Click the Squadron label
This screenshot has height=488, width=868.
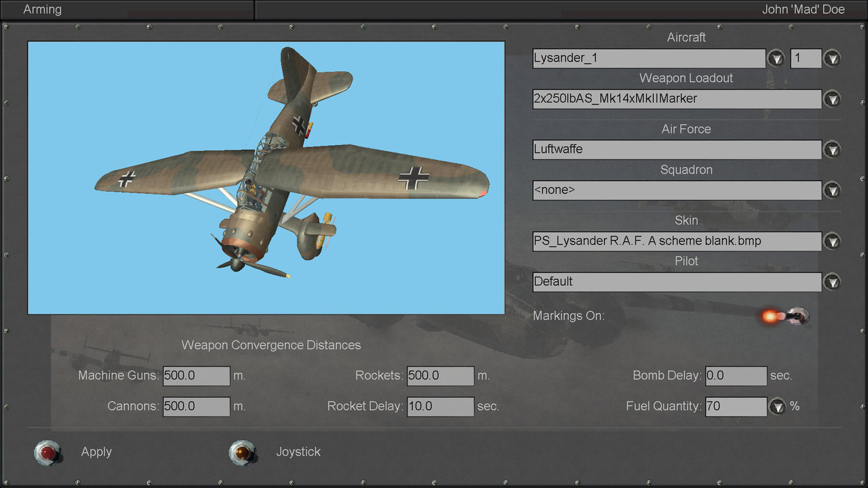coord(686,170)
